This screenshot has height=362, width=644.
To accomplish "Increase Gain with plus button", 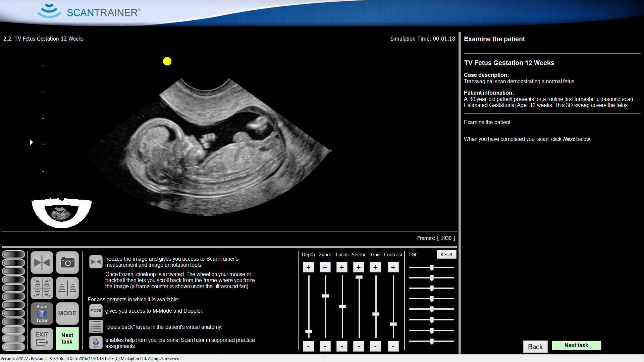I will click(375, 267).
